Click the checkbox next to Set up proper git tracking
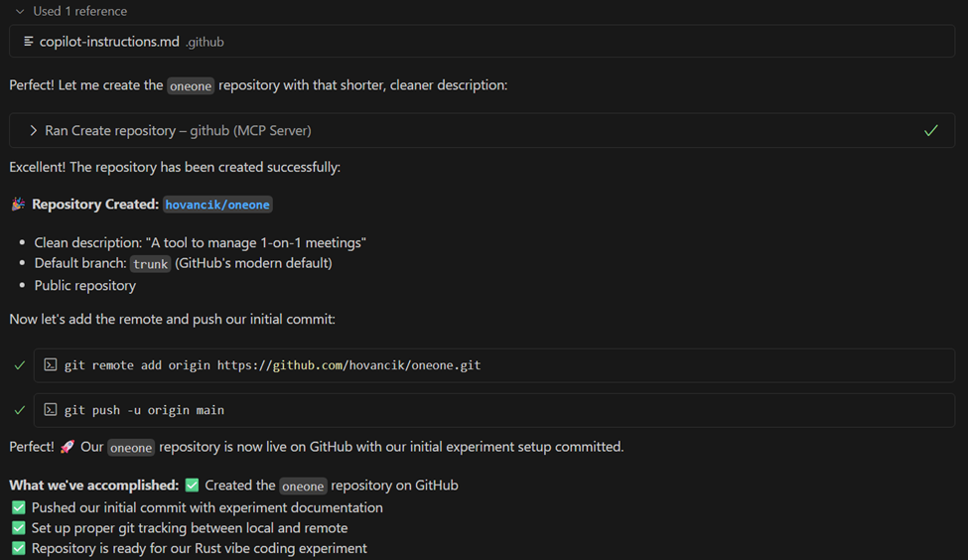Viewport: 968px width, 560px height. click(x=18, y=528)
